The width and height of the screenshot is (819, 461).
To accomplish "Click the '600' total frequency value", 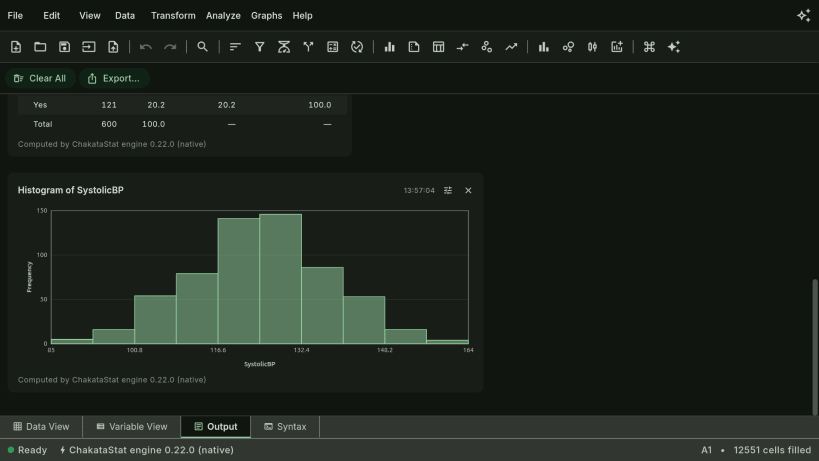I will coord(109,124).
